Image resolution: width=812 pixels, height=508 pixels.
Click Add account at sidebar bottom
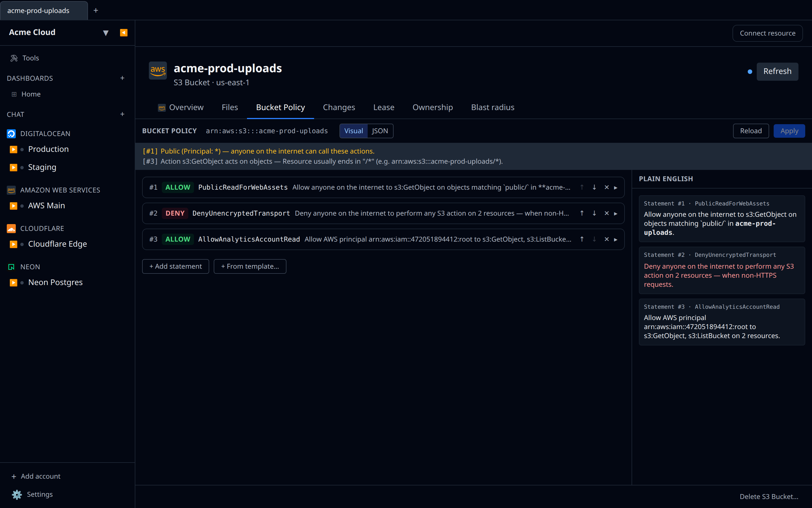[x=36, y=476]
